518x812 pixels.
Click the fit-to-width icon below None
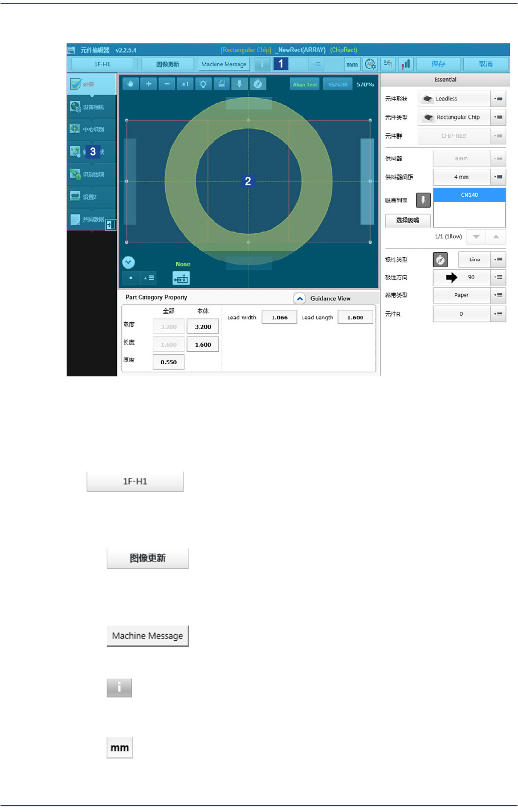point(181,278)
